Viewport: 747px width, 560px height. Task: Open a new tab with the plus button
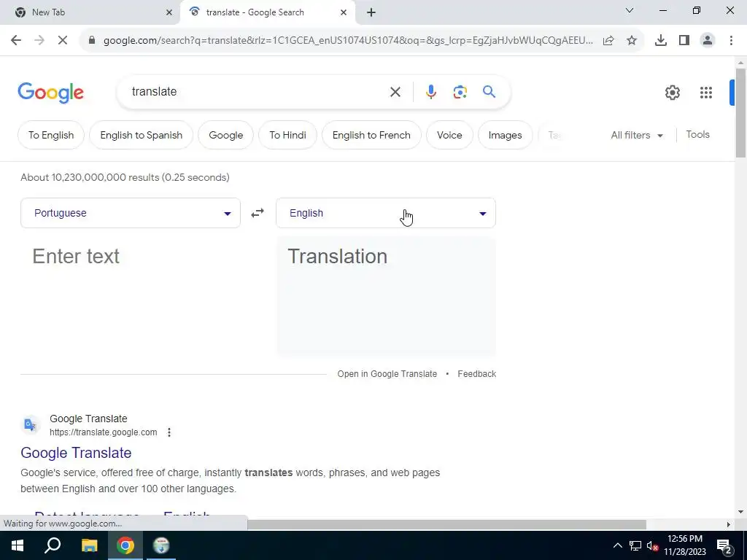point(371,13)
